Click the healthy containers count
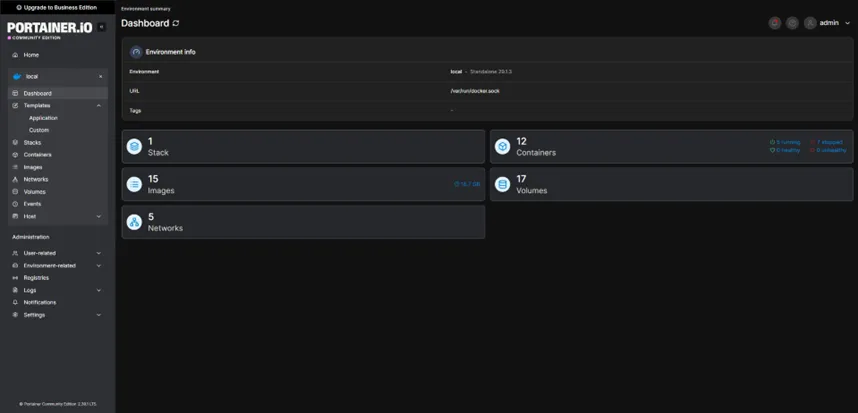Image resolution: width=858 pixels, height=413 pixels. tap(785, 150)
